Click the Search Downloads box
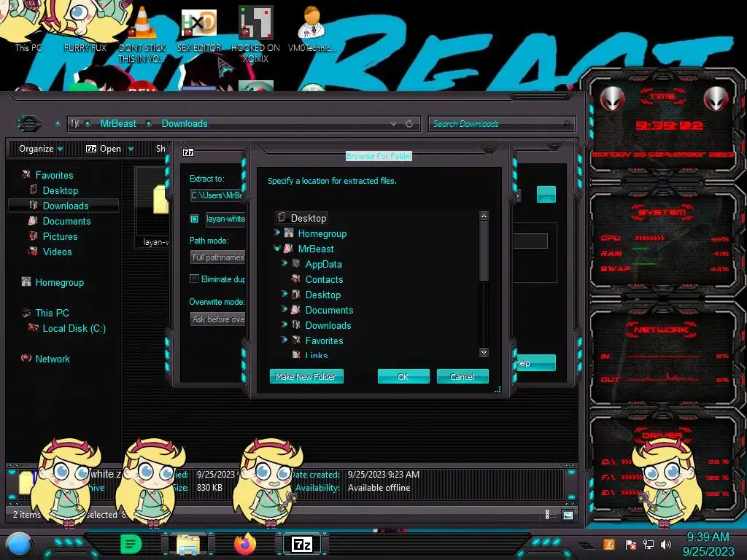 click(x=502, y=124)
